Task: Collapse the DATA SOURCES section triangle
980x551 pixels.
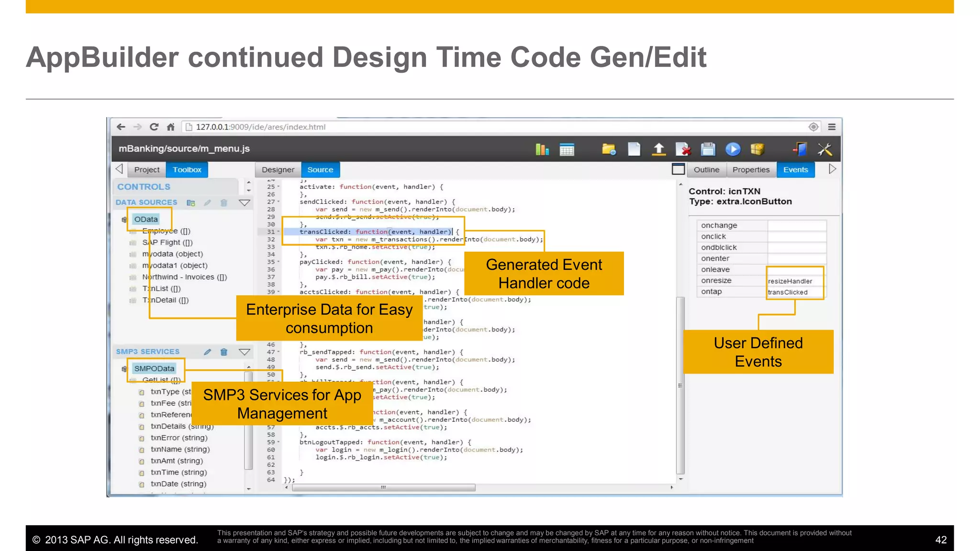Action: click(x=245, y=203)
